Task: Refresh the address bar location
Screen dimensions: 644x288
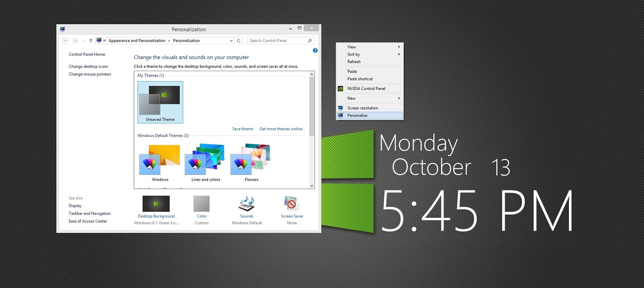Action: (239, 41)
